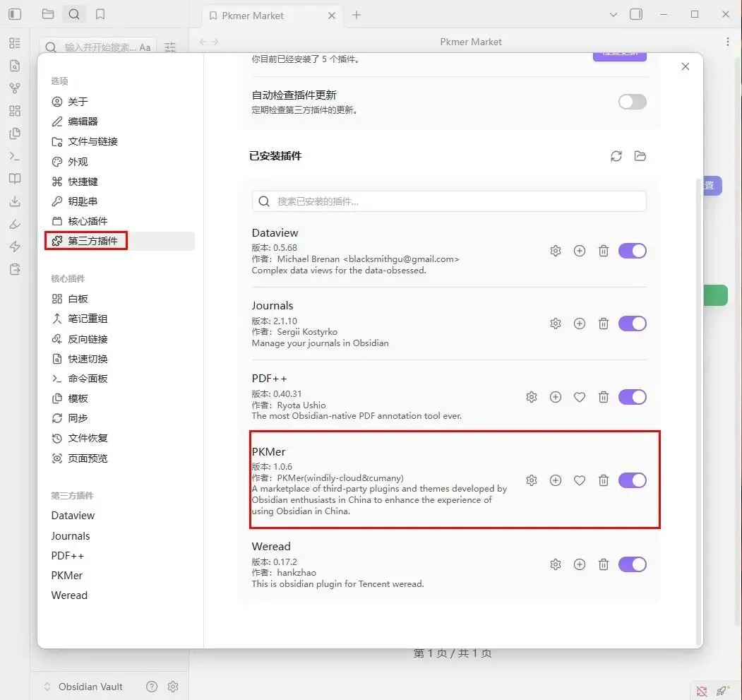Disable the Journals plugin toggle
742x700 pixels.
coord(632,324)
